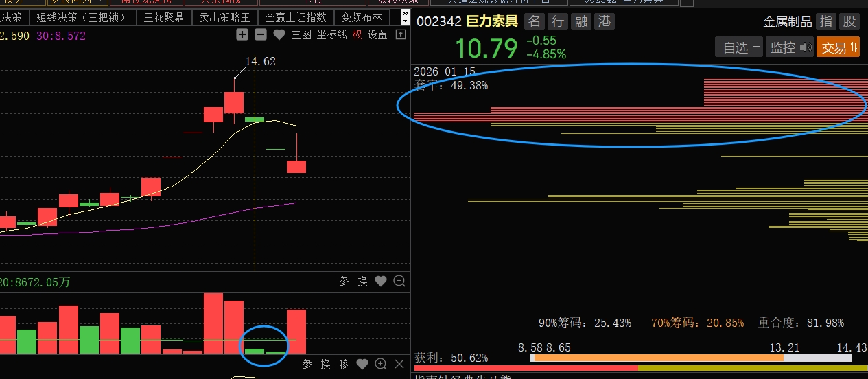Click the change percent -4.85%
Image resolution: width=868 pixels, height=379 pixels.
click(x=546, y=54)
